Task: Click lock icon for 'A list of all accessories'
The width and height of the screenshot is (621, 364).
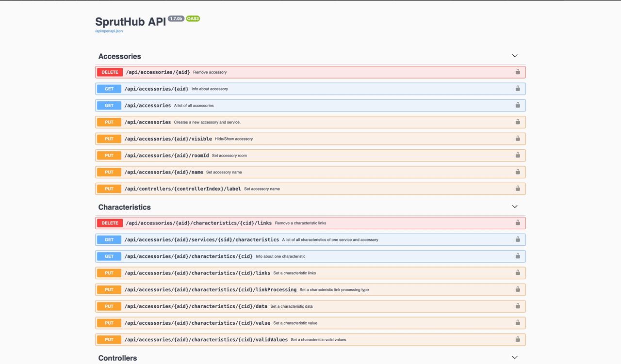Action: pos(518,105)
